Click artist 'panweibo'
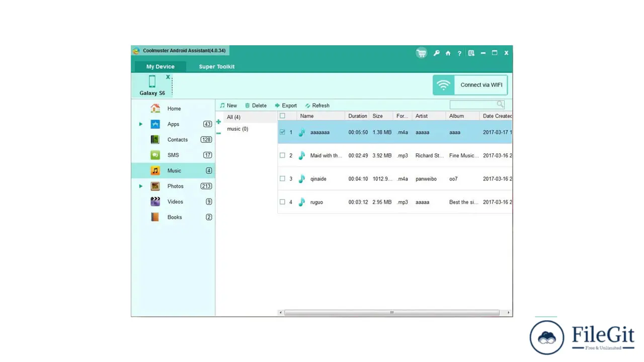 pyautogui.click(x=426, y=179)
